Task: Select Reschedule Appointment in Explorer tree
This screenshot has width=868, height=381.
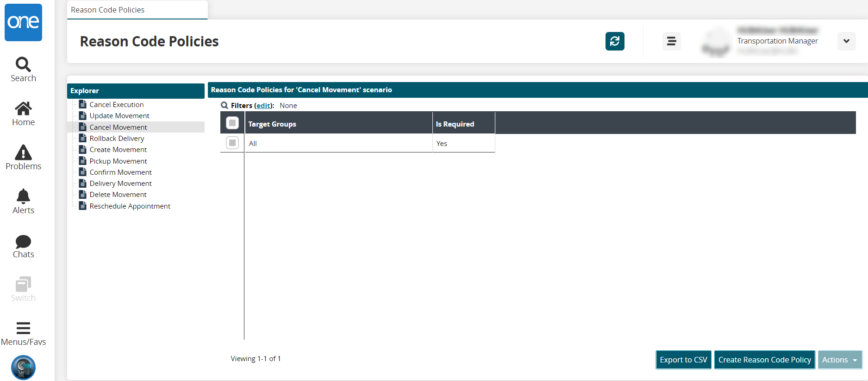Action: click(x=130, y=206)
